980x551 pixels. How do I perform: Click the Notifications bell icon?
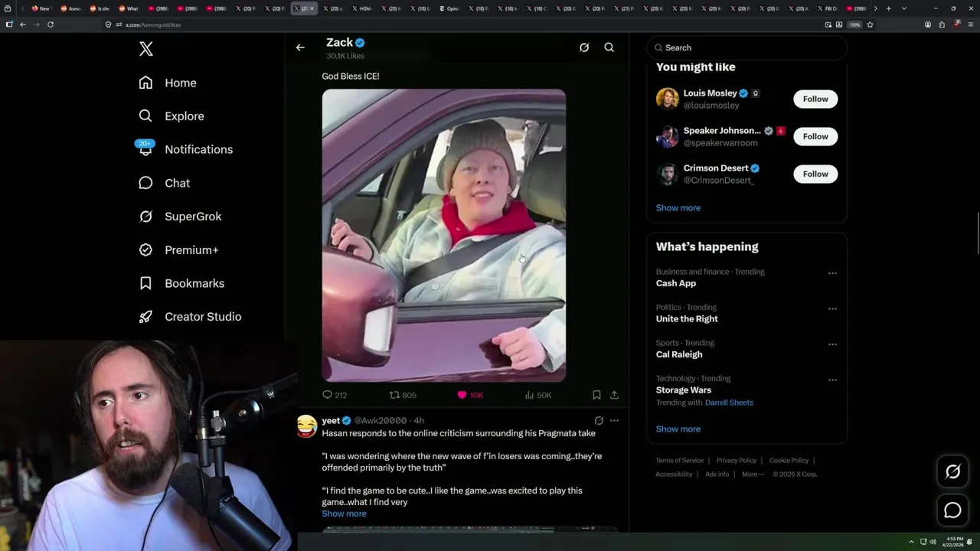point(145,149)
